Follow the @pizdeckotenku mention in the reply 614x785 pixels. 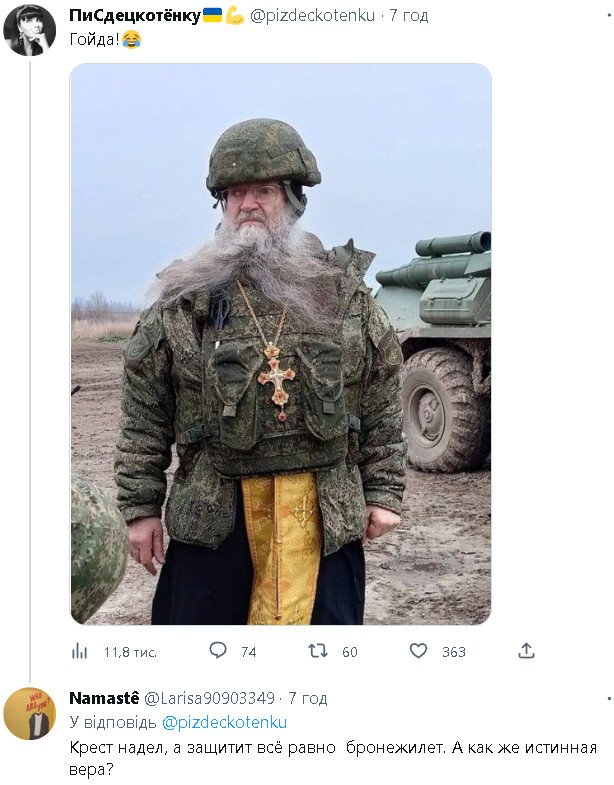(x=224, y=721)
